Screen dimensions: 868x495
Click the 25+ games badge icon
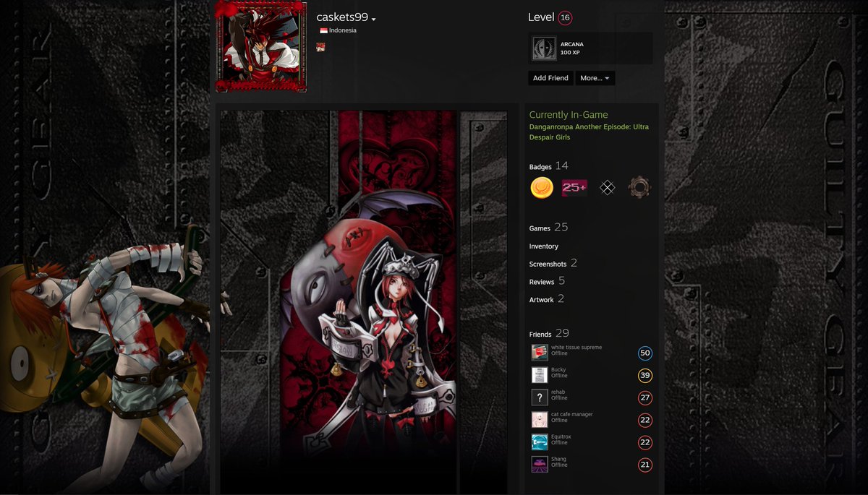[574, 188]
